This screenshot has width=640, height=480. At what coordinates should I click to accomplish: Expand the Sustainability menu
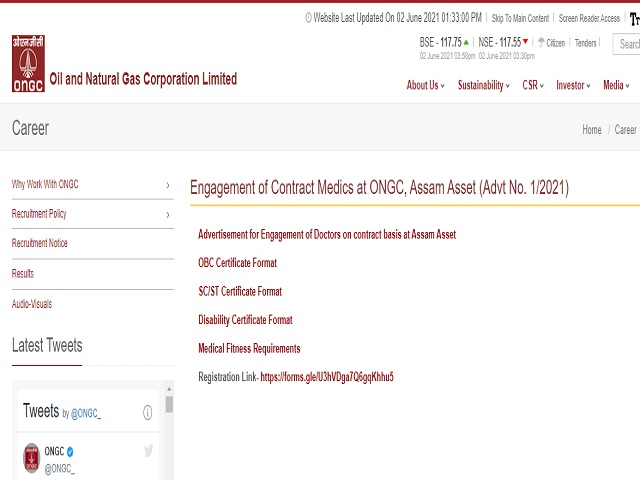click(x=484, y=85)
